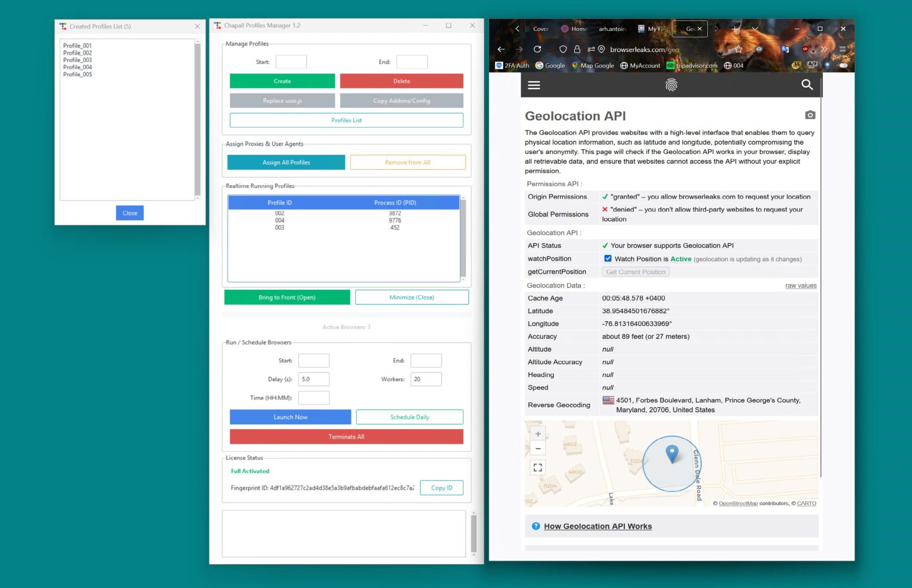Switch to the Home browser tab

coord(574,29)
